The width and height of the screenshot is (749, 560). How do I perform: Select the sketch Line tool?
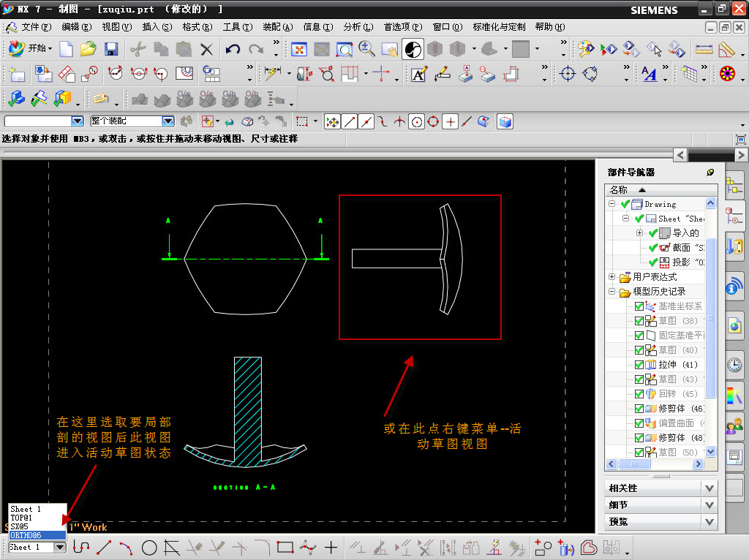click(x=104, y=547)
